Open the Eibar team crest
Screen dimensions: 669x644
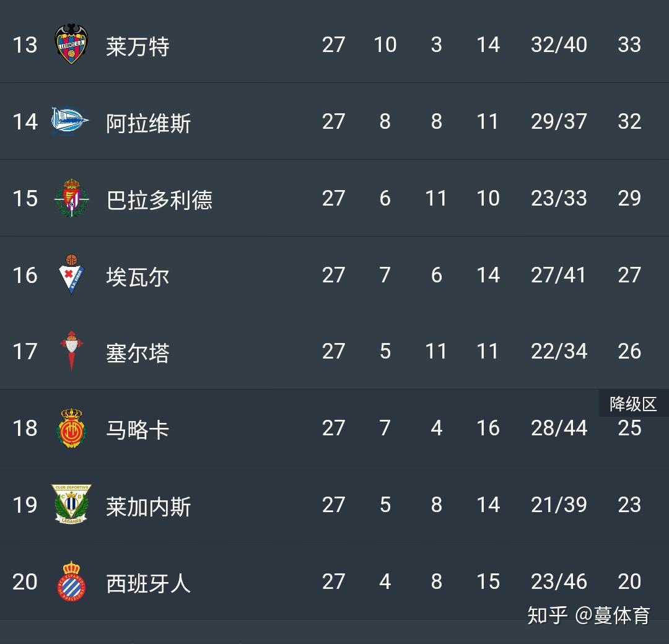pyautogui.click(x=71, y=274)
